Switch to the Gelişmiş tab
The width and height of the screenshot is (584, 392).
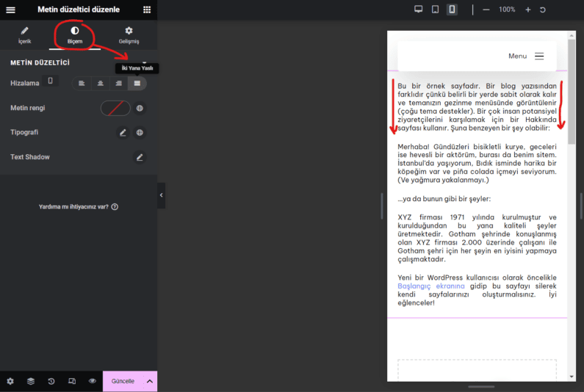point(129,35)
